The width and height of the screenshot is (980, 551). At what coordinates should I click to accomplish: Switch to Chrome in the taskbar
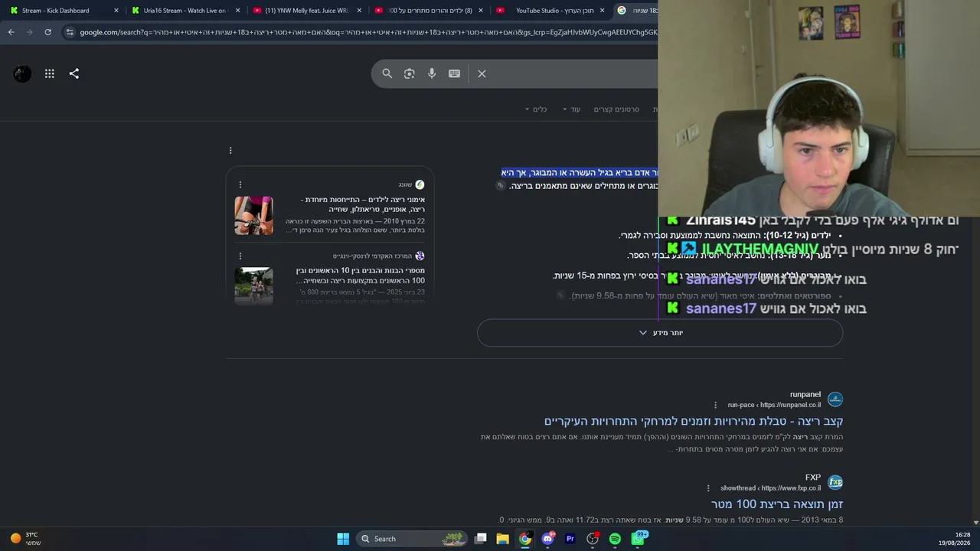pos(525,539)
